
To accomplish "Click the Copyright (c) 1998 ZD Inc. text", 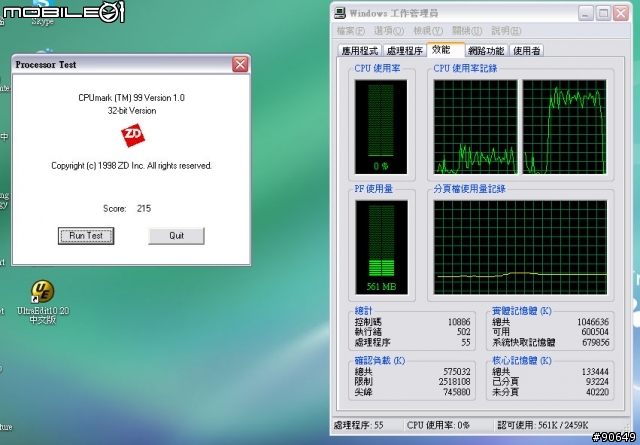I will (131, 166).
